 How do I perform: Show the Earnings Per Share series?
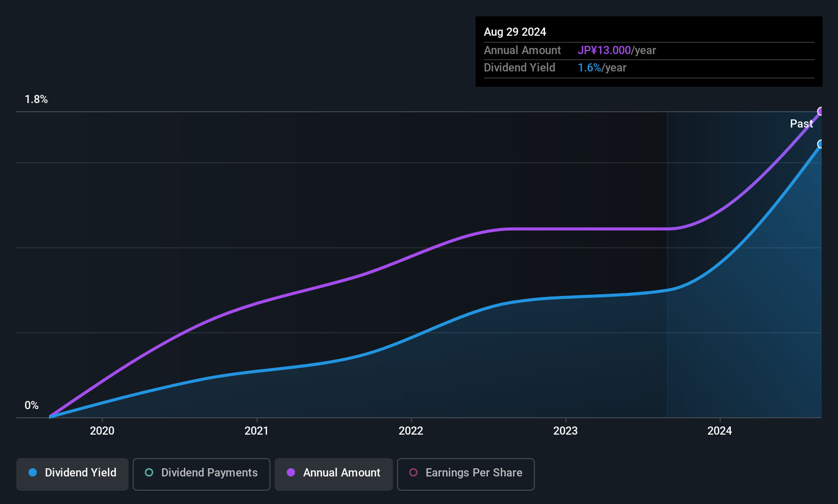pos(465,473)
